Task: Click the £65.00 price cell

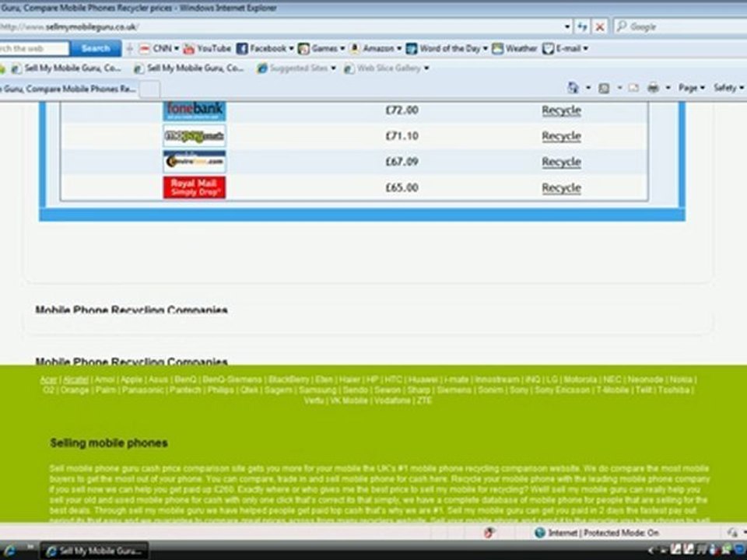Action: tap(402, 187)
